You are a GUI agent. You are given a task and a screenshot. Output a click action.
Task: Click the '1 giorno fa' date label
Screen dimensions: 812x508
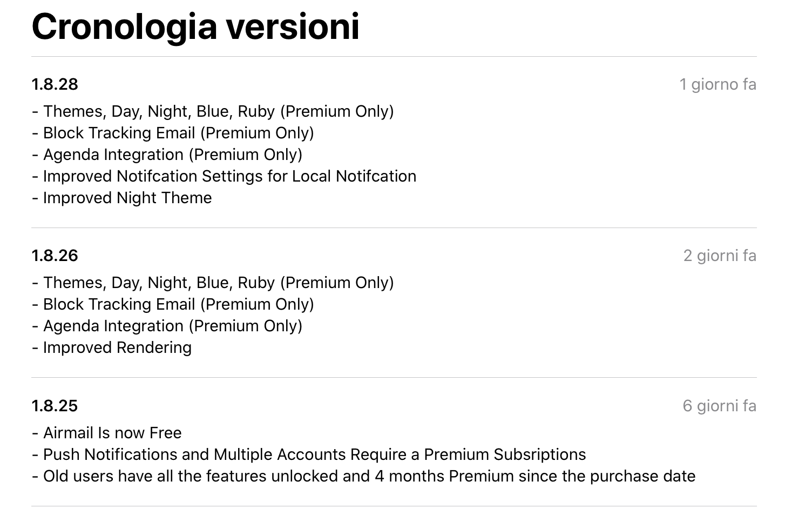coord(718,84)
